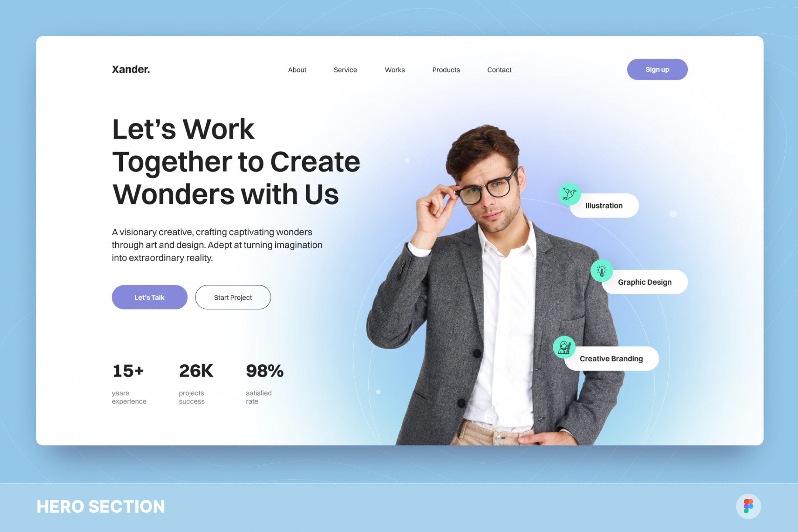
Task: Select the Service navigation tab
Action: pos(345,70)
